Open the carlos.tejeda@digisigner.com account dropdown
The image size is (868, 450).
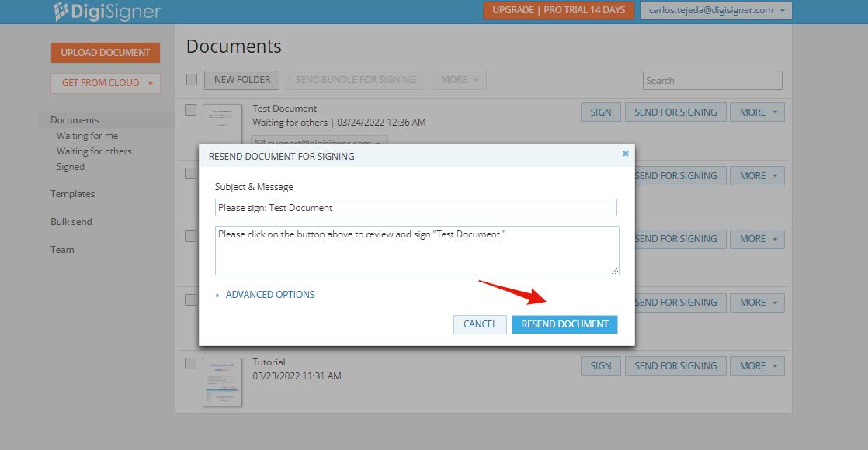(713, 10)
